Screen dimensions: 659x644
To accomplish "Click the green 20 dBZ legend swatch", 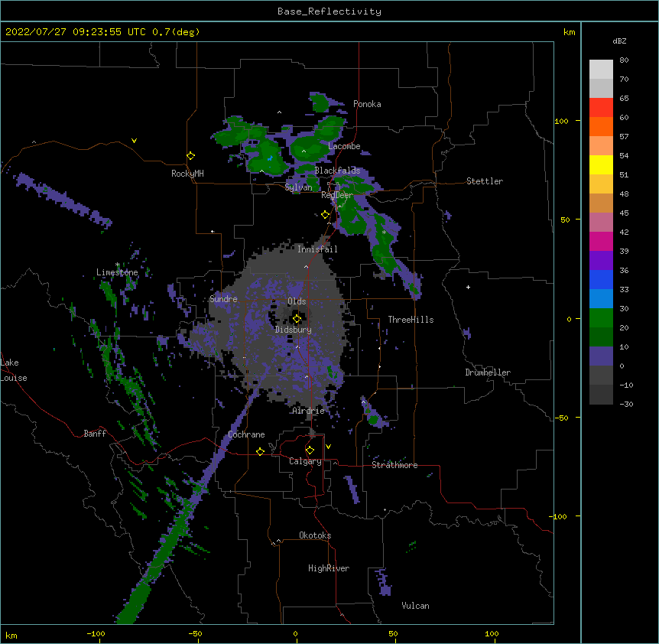I will click(x=601, y=318).
